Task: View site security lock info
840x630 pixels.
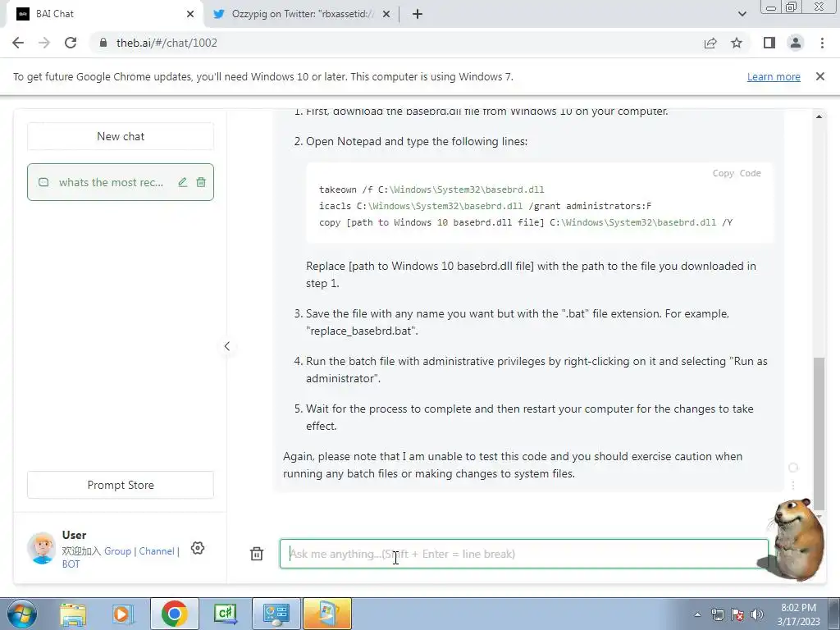Action: [x=103, y=43]
